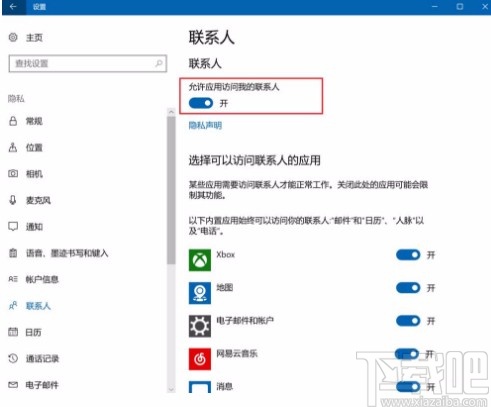Viewport: 491px width, 407px height.
Task: Click the 地图 maps app icon
Action: [x=200, y=293]
